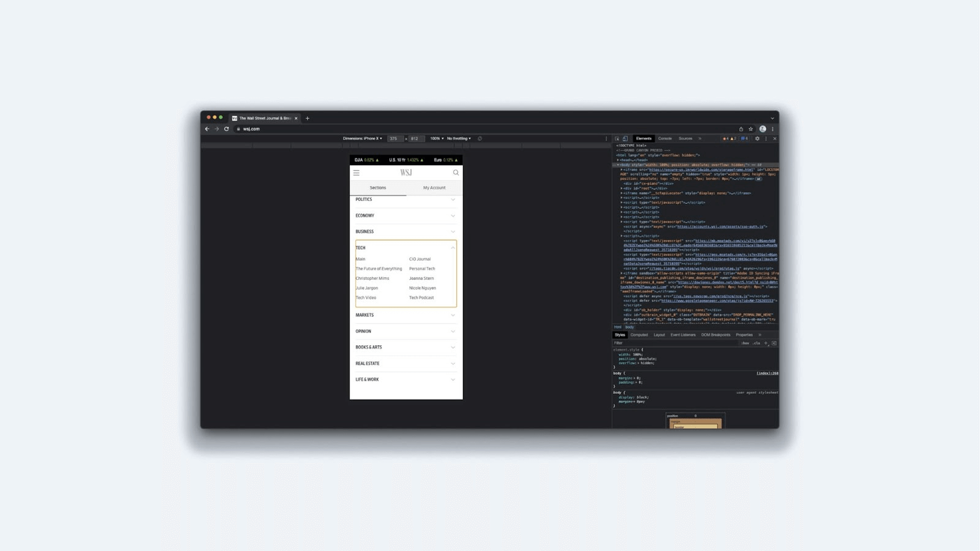Click the device width field showing 375
980x551 pixels.
pos(395,139)
